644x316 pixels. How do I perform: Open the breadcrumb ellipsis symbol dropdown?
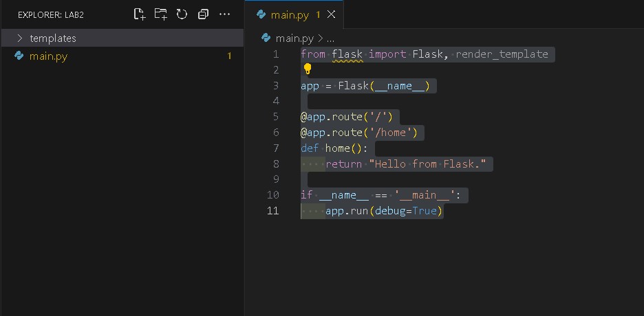[x=330, y=38]
